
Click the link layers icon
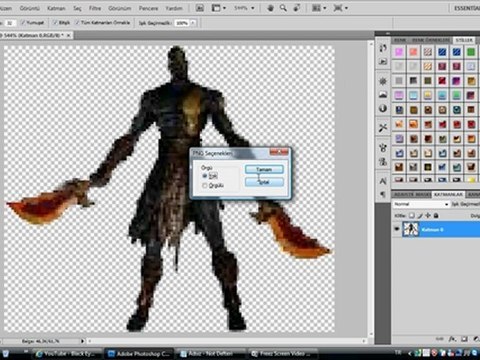[x=440, y=339]
